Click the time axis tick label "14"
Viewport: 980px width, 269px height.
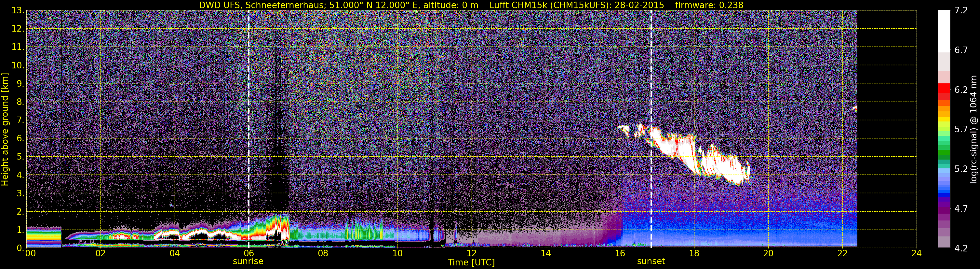[x=545, y=253]
